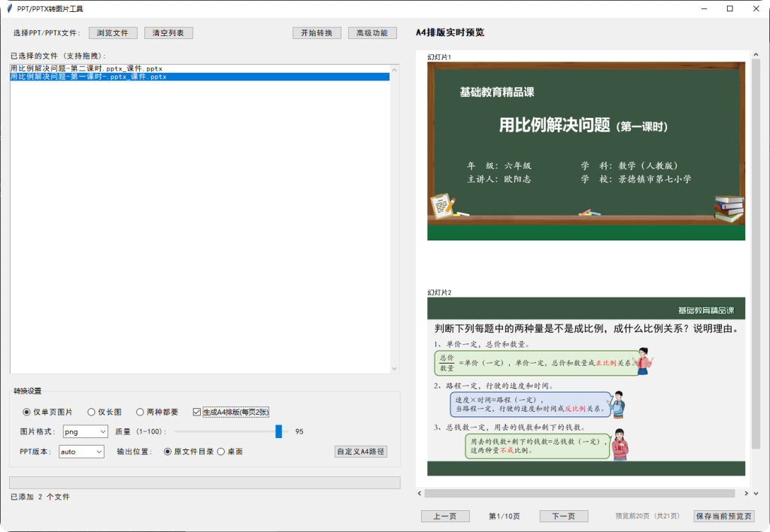This screenshot has width=770, height=532.
Task: Click the 浏览文件 button to browse files
Action: (113, 32)
